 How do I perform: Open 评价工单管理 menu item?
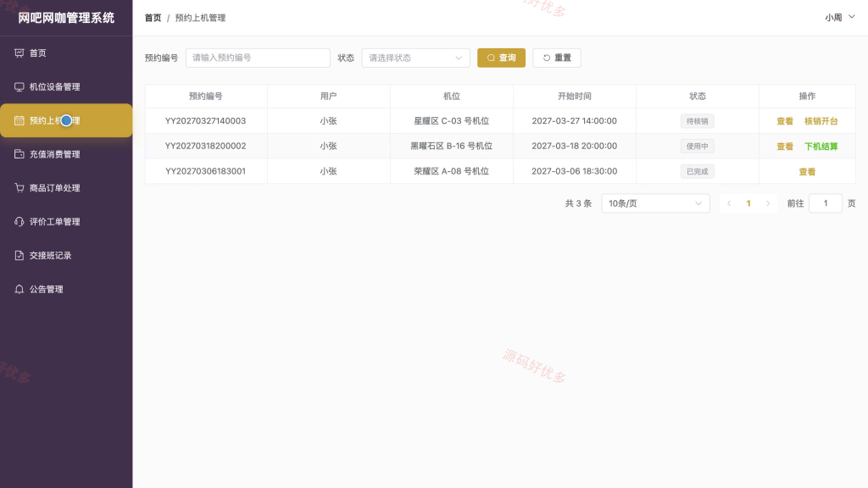66,222
